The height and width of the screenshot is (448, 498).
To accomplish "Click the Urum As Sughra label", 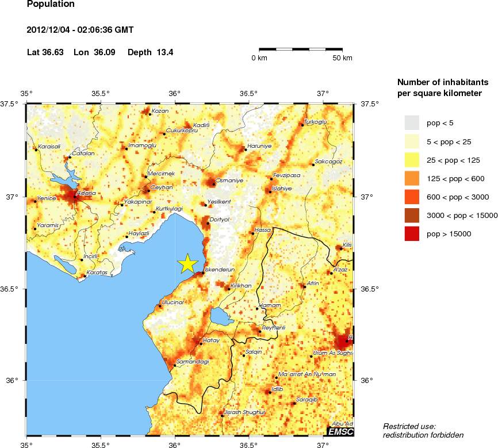I will 333,353.
